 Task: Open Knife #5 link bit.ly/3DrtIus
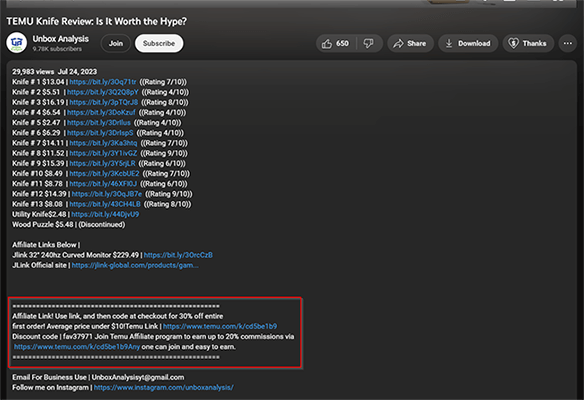point(99,123)
